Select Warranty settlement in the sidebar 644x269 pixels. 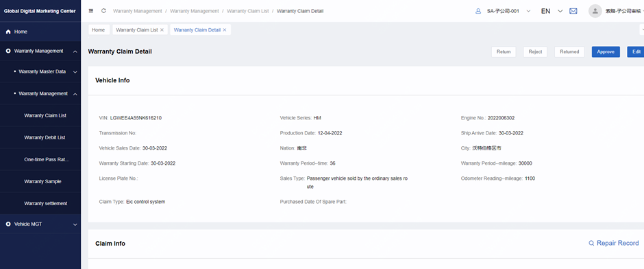click(46, 204)
